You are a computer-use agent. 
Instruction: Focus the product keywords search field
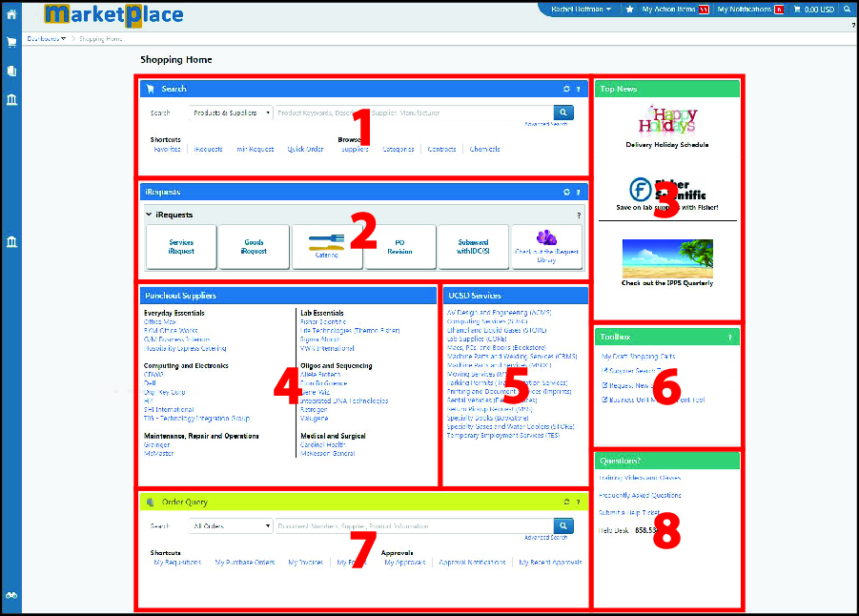click(414, 113)
